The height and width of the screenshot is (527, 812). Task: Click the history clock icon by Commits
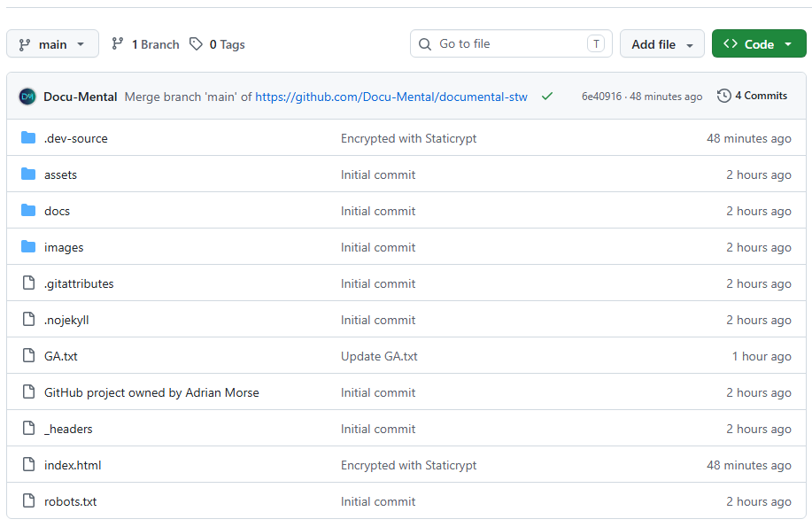pyautogui.click(x=724, y=96)
